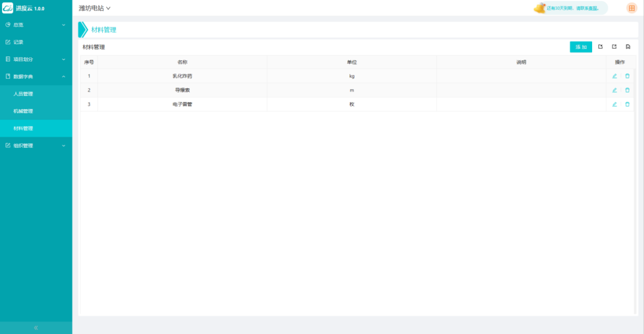The image size is (644, 334).
Task: Delete the 电子雷管 material row
Action: (627, 104)
